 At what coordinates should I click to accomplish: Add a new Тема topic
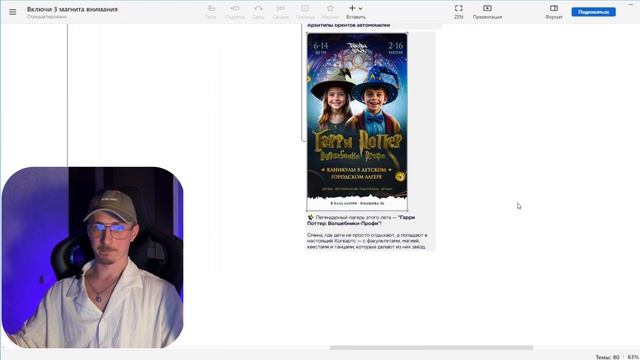[211, 12]
